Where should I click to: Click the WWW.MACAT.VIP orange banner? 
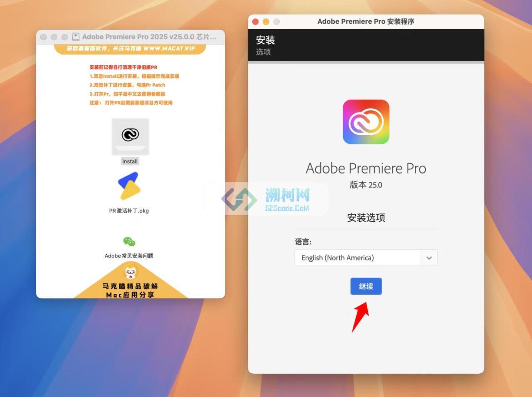[x=131, y=49]
